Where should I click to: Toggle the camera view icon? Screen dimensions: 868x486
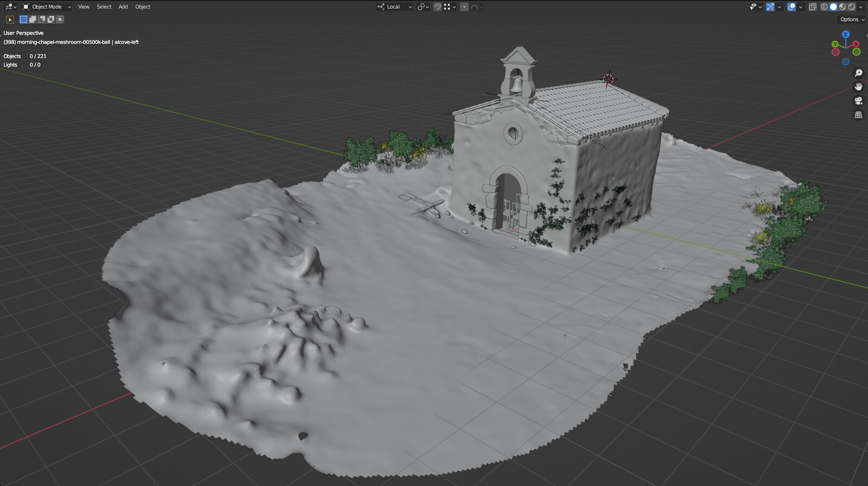859,101
